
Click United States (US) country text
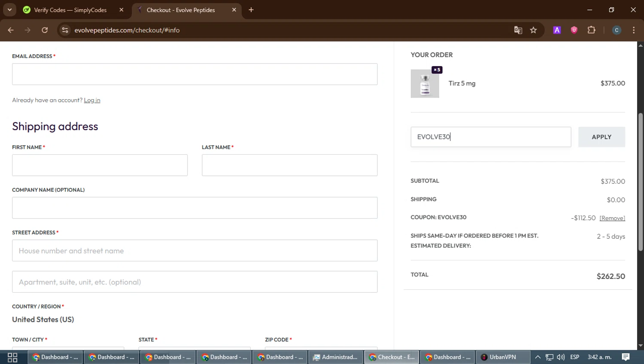(43, 319)
